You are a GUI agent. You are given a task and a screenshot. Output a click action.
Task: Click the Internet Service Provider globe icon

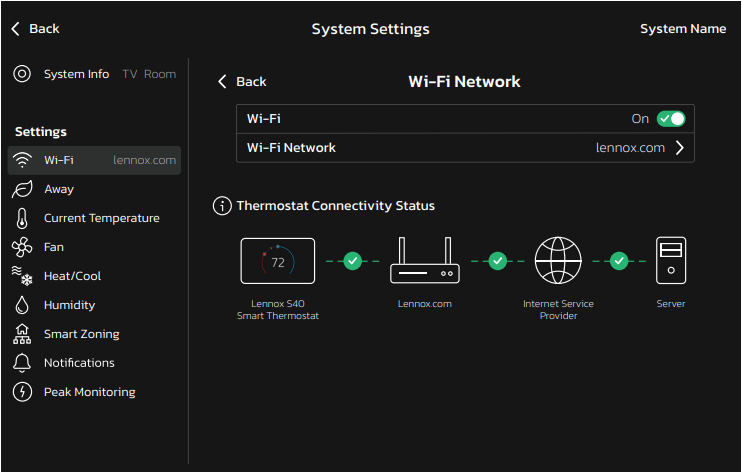pyautogui.click(x=558, y=261)
